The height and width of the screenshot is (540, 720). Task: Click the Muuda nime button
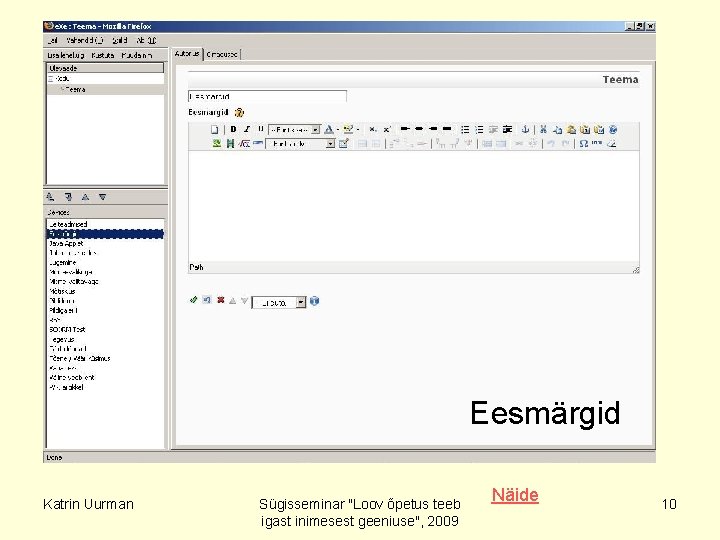pos(136,55)
